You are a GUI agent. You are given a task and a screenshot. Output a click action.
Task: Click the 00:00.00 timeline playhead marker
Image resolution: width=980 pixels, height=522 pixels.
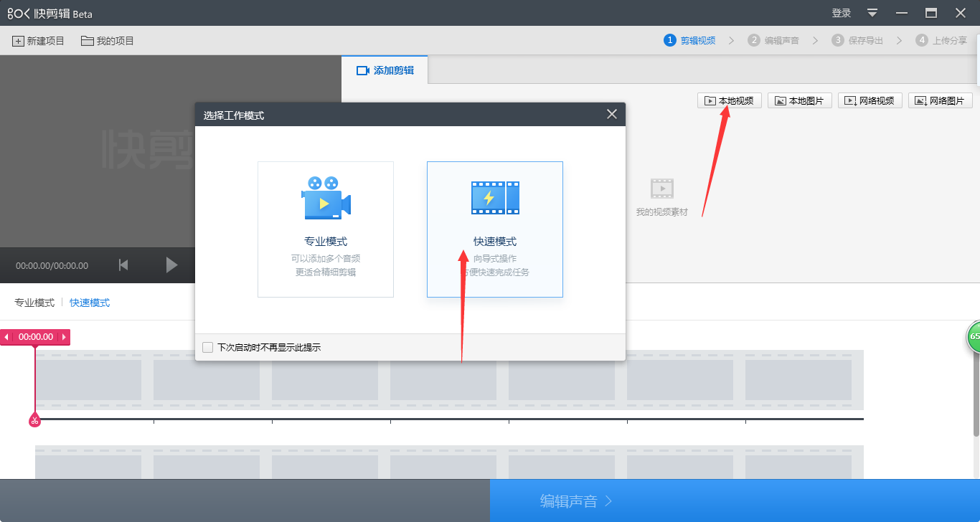tap(36, 337)
